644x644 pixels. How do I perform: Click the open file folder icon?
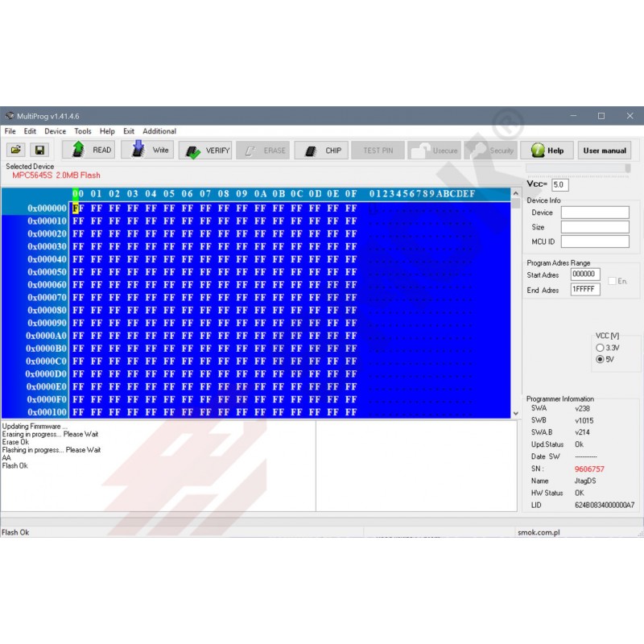tap(16, 150)
